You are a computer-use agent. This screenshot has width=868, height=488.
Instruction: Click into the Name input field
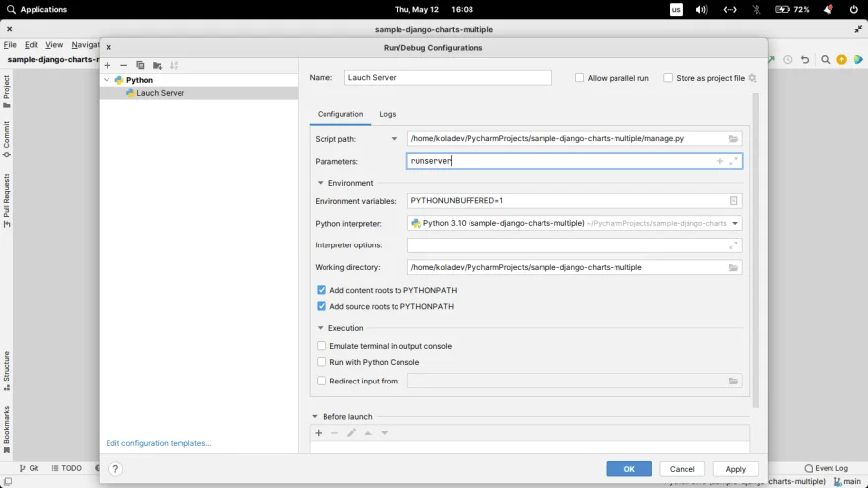pos(448,78)
